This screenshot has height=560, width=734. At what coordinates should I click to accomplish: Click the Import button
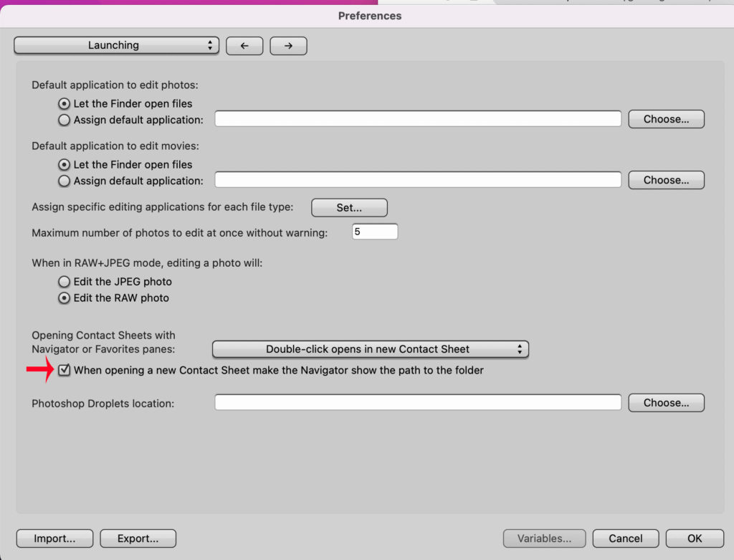(x=54, y=538)
